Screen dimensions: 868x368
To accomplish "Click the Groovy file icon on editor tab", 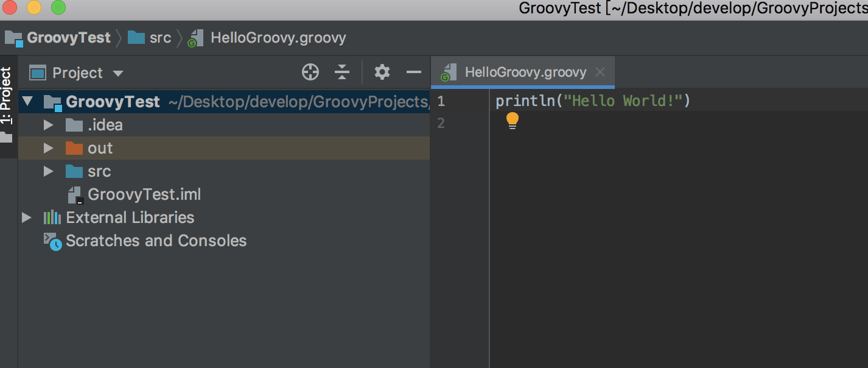I will tap(448, 73).
